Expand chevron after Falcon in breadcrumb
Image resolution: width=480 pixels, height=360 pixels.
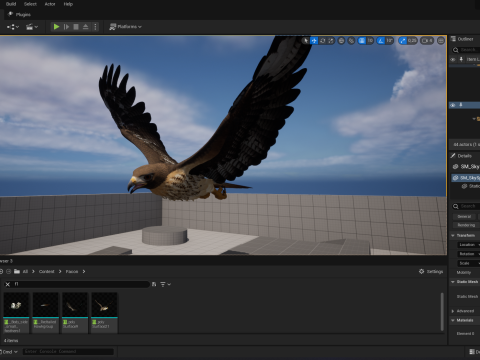pyautogui.click(x=84, y=271)
